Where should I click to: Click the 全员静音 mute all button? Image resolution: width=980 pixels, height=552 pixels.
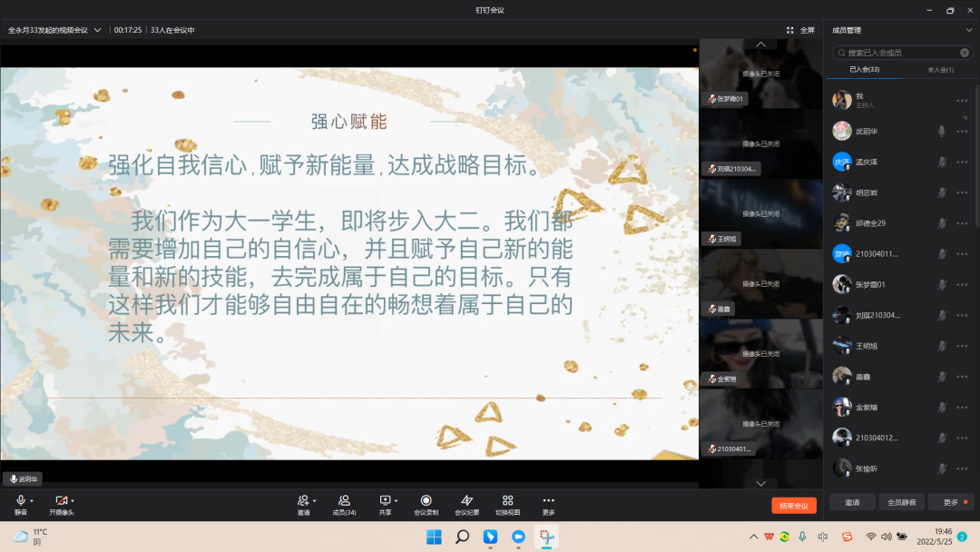click(x=901, y=502)
